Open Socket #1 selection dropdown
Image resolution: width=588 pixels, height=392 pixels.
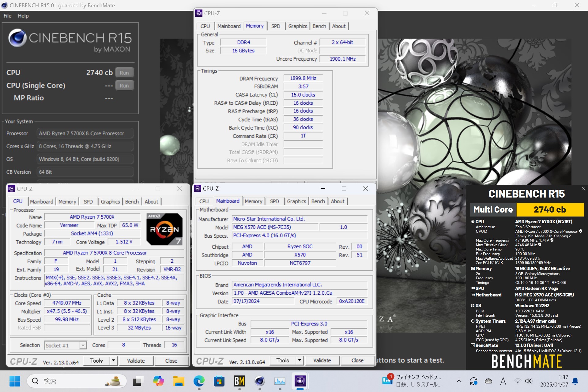66,345
